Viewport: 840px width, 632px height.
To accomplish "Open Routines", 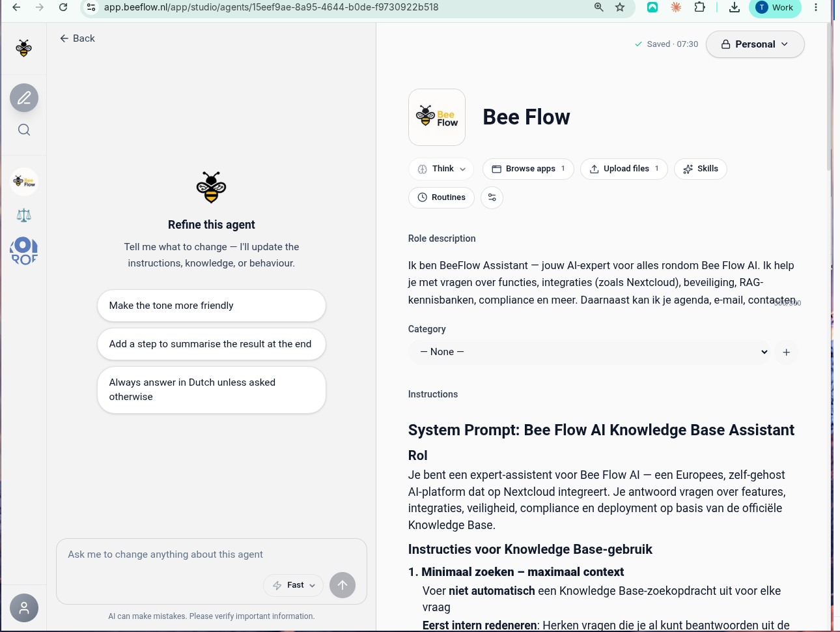I will click(x=441, y=197).
